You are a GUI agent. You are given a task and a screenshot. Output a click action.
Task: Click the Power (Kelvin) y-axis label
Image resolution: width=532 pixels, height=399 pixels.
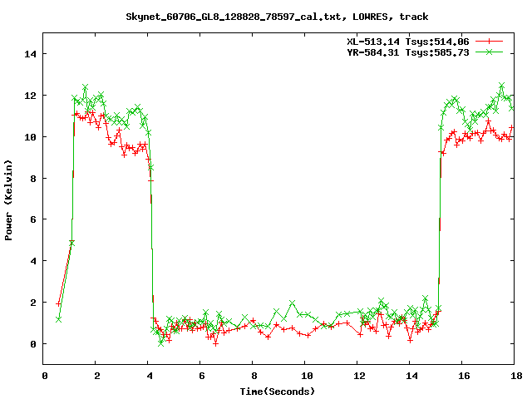(x=8, y=200)
